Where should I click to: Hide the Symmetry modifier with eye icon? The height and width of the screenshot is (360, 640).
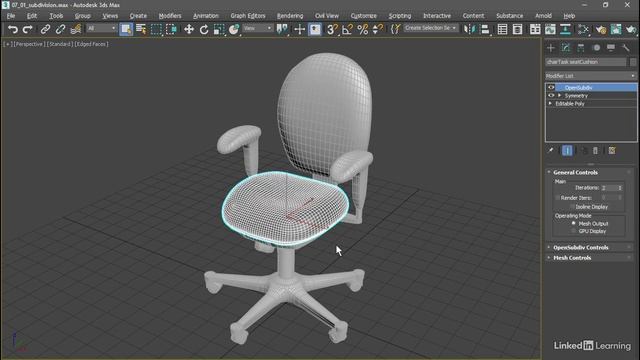tap(551, 96)
